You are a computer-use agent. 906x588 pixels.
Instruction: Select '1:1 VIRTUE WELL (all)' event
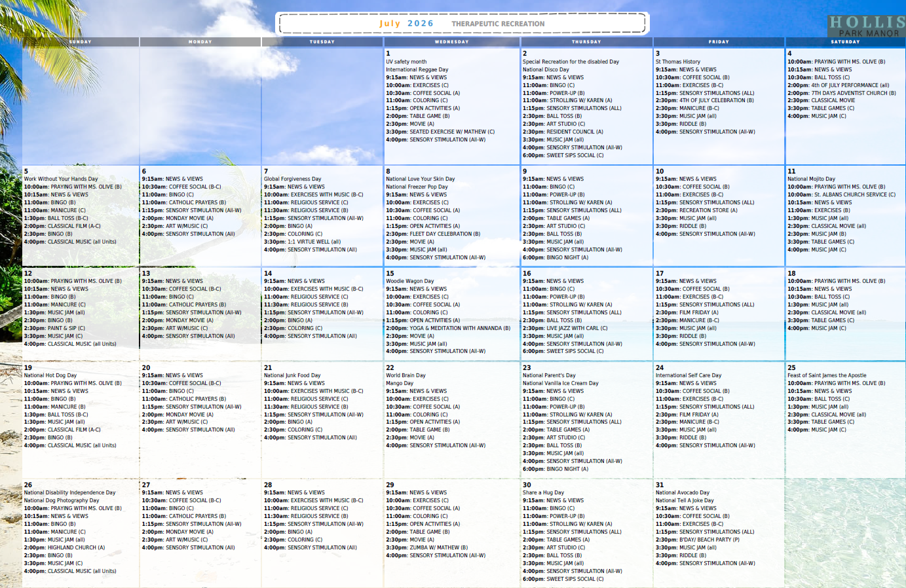pyautogui.click(x=303, y=242)
